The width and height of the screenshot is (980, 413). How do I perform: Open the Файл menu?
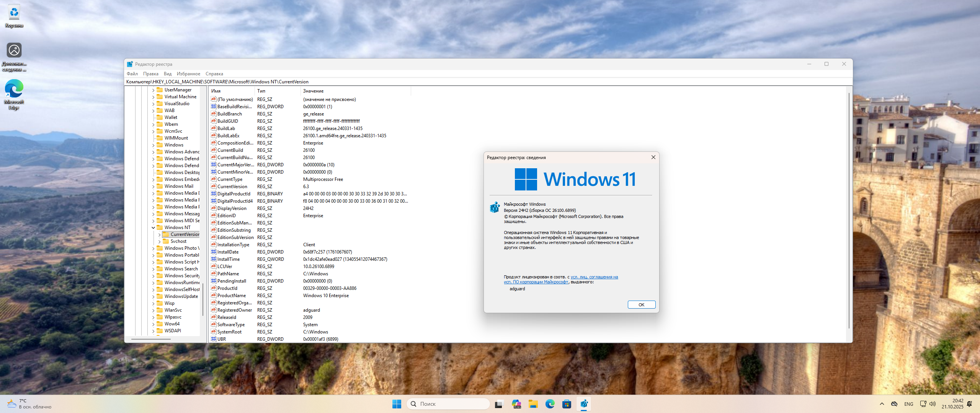click(x=132, y=74)
